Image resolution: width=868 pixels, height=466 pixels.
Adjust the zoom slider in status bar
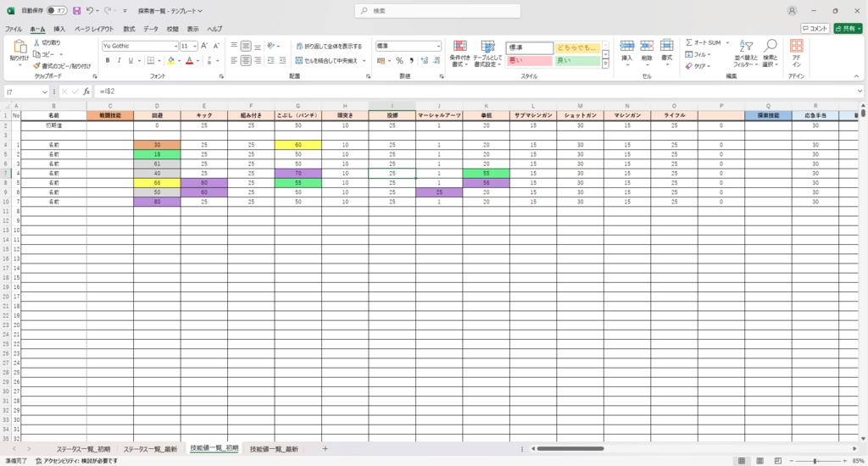click(815, 461)
